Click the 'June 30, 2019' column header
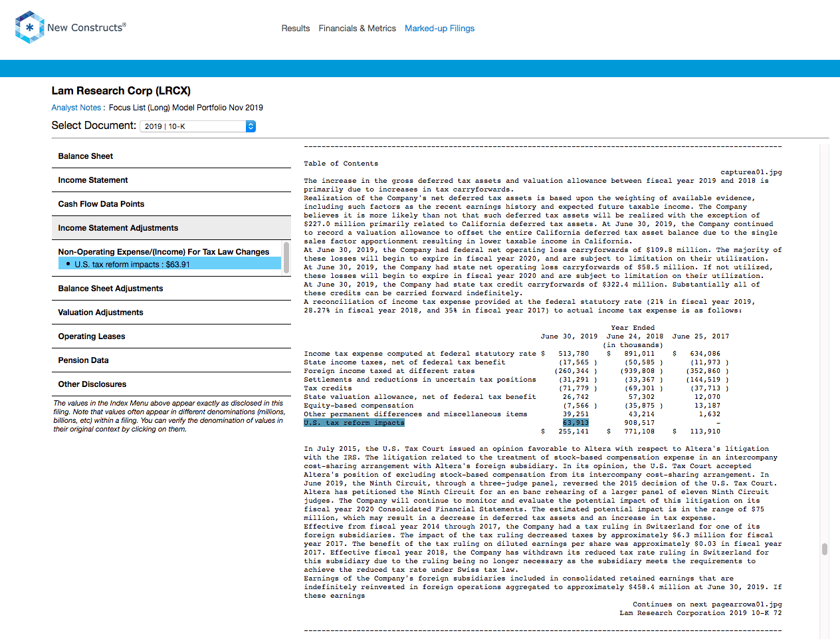This screenshot has width=840, height=639. (x=569, y=336)
